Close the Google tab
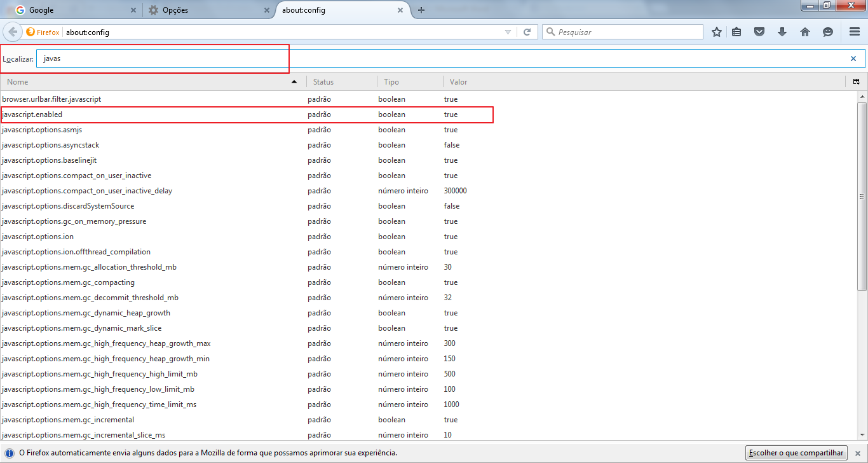This screenshot has height=463, width=868. coord(133,10)
